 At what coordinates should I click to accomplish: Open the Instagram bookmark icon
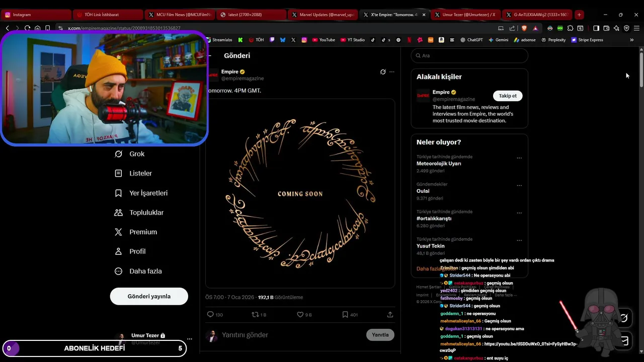pos(304,40)
